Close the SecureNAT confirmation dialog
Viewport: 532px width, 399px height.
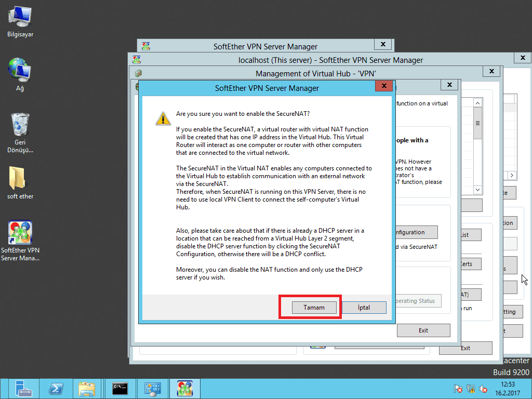[383, 86]
